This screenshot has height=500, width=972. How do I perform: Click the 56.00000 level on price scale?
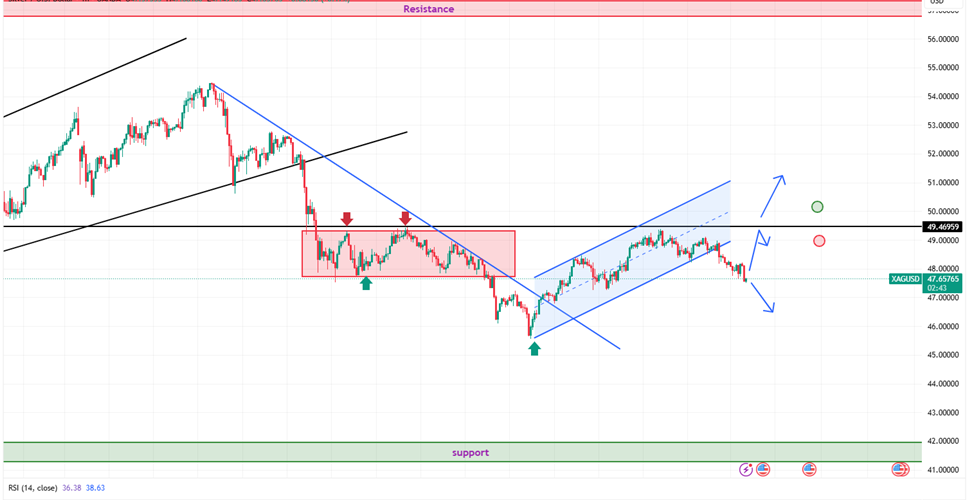coord(944,39)
